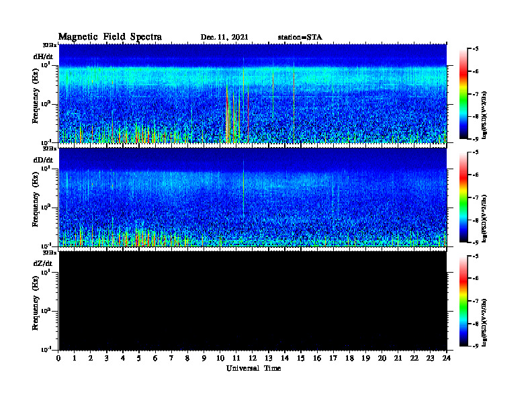
Task: Click the "-6" label on dZ/dt color bar
Action: (x=475, y=279)
